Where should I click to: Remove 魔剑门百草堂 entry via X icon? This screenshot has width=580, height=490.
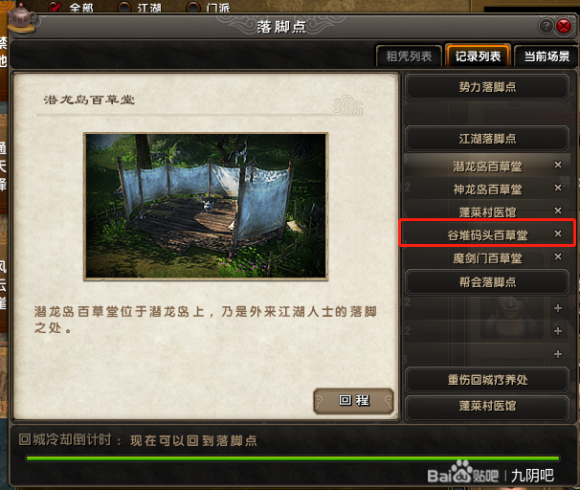pyautogui.click(x=558, y=257)
